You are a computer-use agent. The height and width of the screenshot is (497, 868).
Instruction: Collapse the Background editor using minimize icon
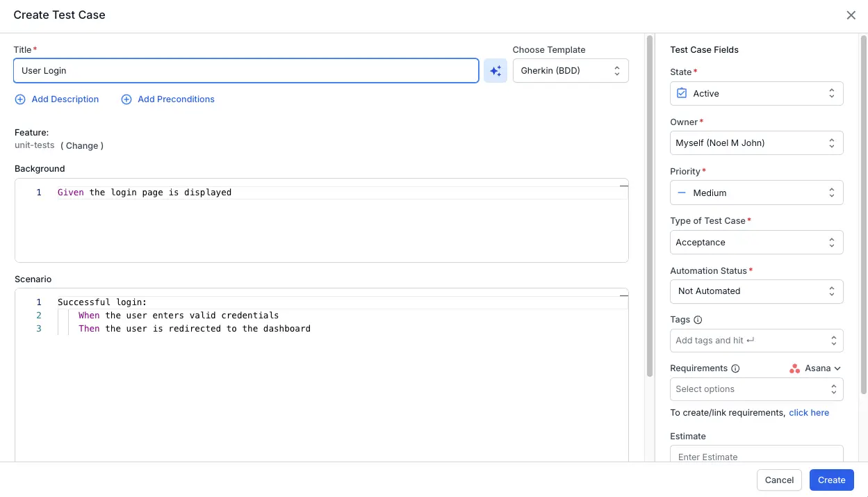coord(623,186)
